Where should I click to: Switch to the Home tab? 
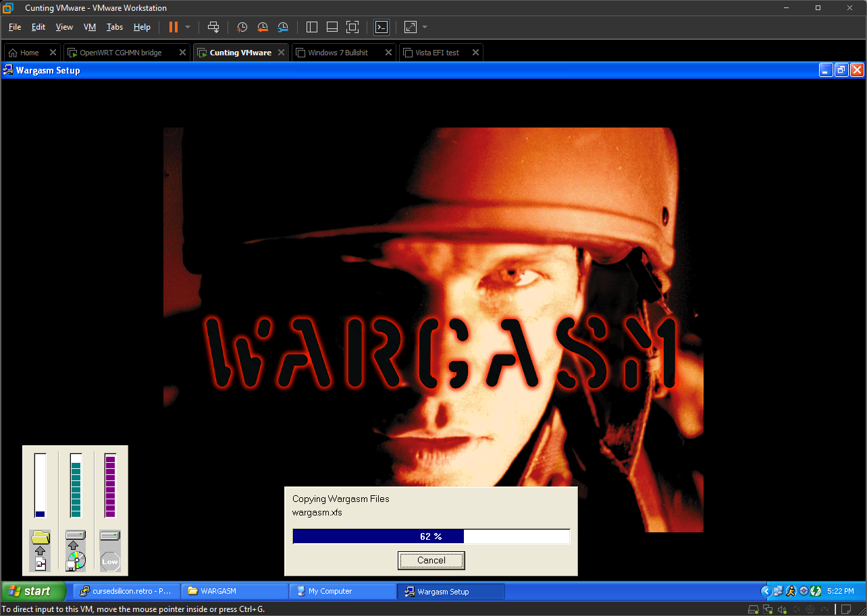(32, 53)
